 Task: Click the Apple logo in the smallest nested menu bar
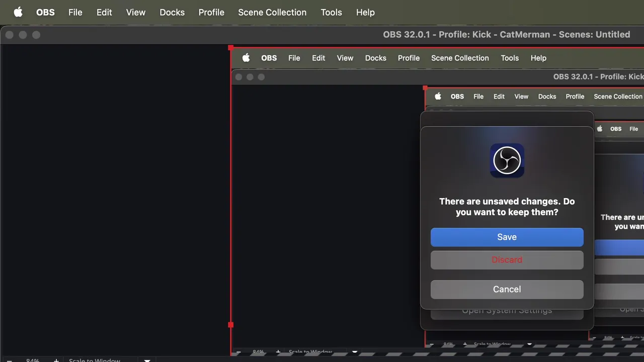[599, 129]
